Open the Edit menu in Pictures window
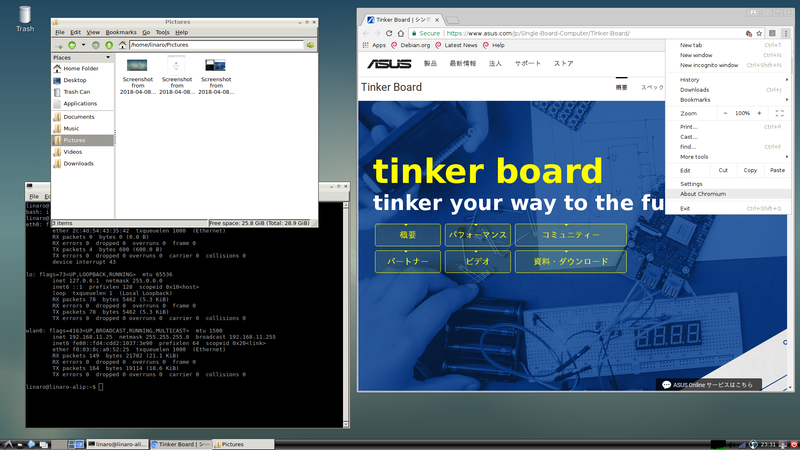Screen dimensions: 800x450 tap(76, 32)
